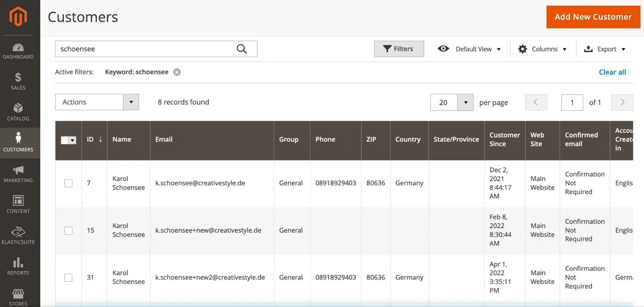
Task: Click ZIP 80636 in row ID 31
Action: click(x=376, y=277)
